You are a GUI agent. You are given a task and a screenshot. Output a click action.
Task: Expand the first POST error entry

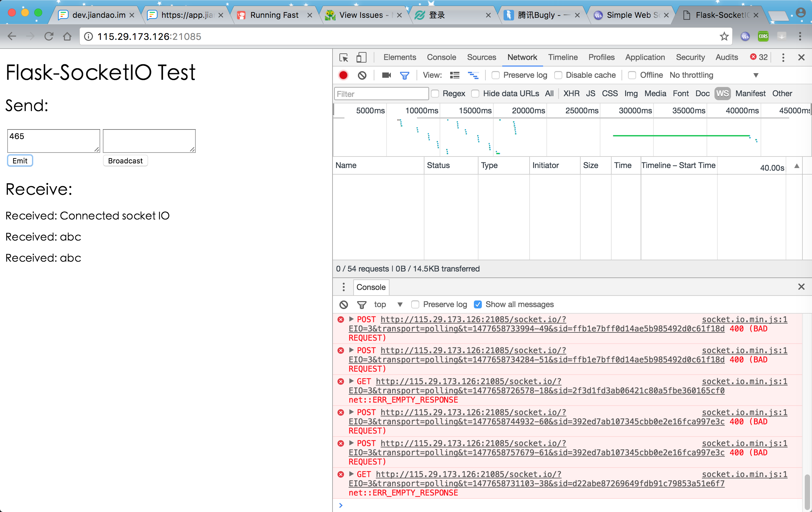click(x=351, y=319)
